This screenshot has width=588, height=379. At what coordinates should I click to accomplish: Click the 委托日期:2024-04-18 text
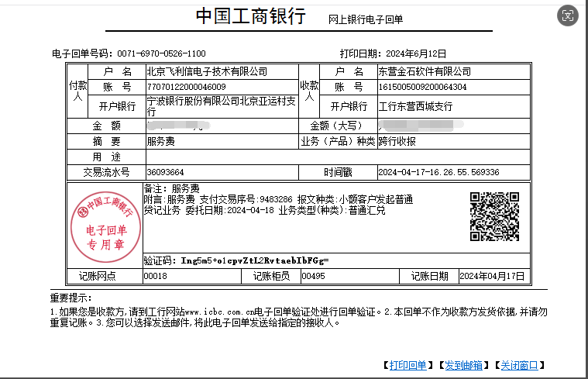point(230,210)
